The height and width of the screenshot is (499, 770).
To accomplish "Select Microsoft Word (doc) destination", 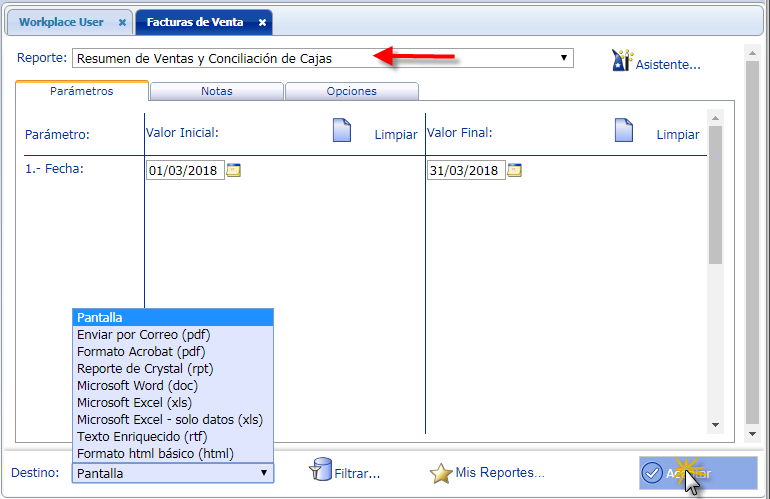I will (x=173, y=386).
